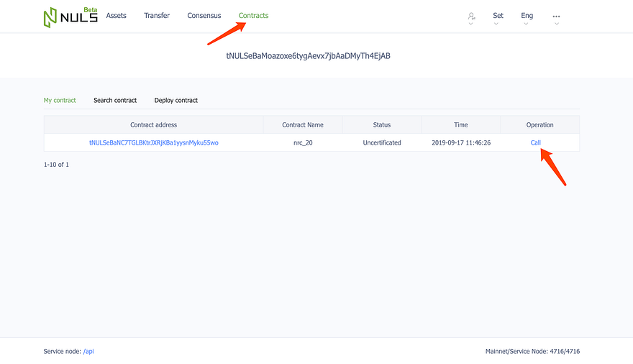The image size is (633, 364).
Task: Click the NULS logo
Action: tap(70, 17)
